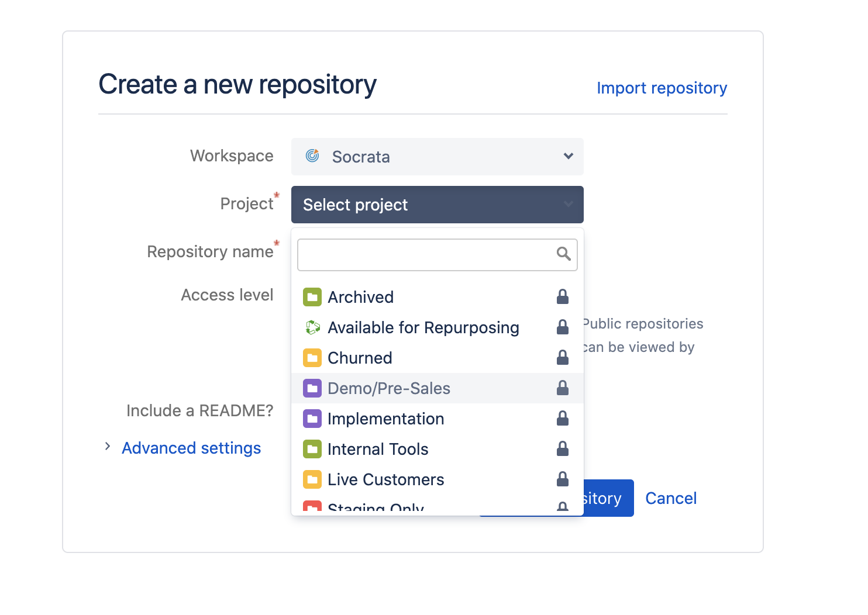Click the lock icon on Archived row

tap(563, 296)
